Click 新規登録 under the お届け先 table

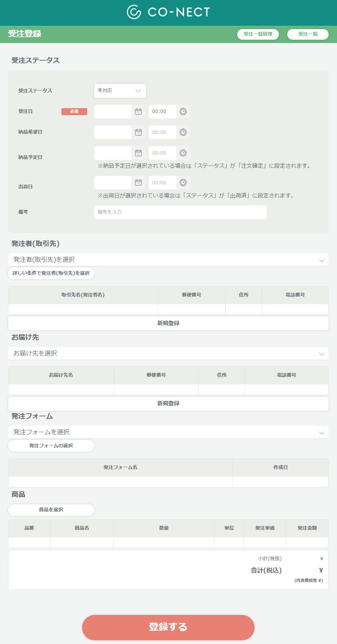point(168,403)
